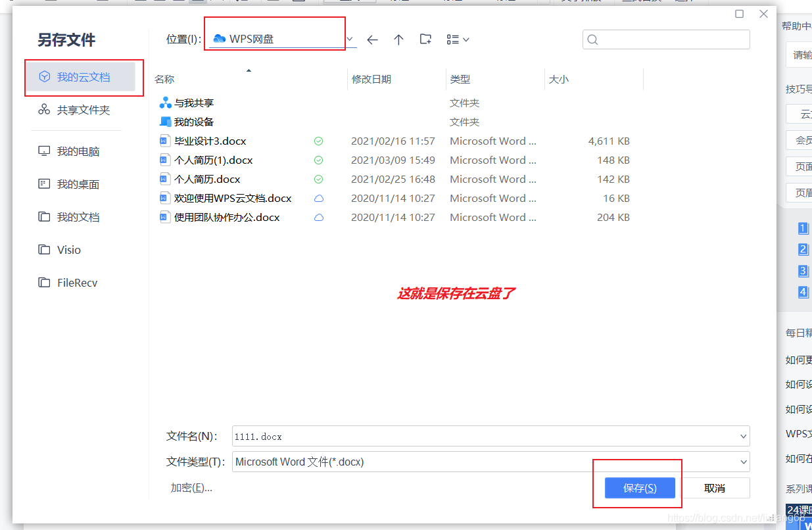Click the 4,611 KB size cell
Viewport: 812px width, 530px height.
point(609,141)
